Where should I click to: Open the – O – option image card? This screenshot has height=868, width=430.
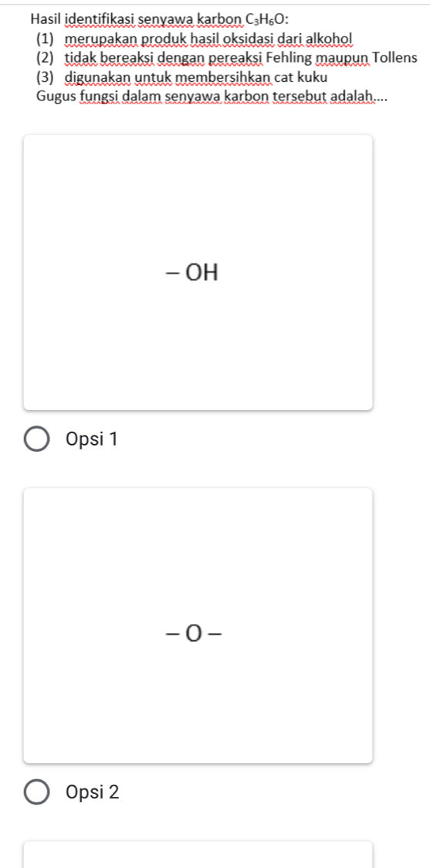[198, 626]
